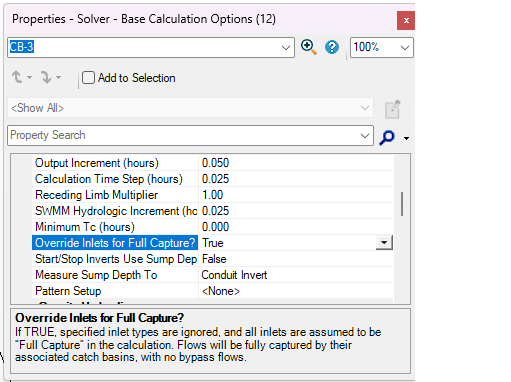This screenshot has width=511, height=382.
Task: Click the CB-3 text in the element box
Action: (x=22, y=47)
